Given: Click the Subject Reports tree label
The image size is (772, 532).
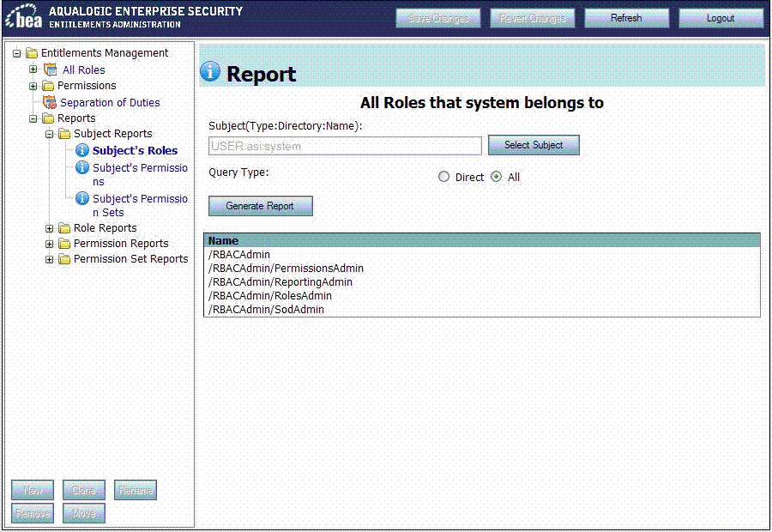Looking at the screenshot, I should tap(112, 134).
